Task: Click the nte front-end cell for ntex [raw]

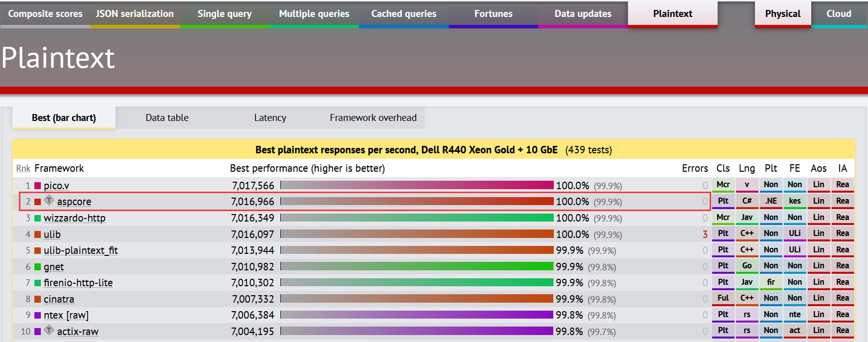Action: point(795,315)
